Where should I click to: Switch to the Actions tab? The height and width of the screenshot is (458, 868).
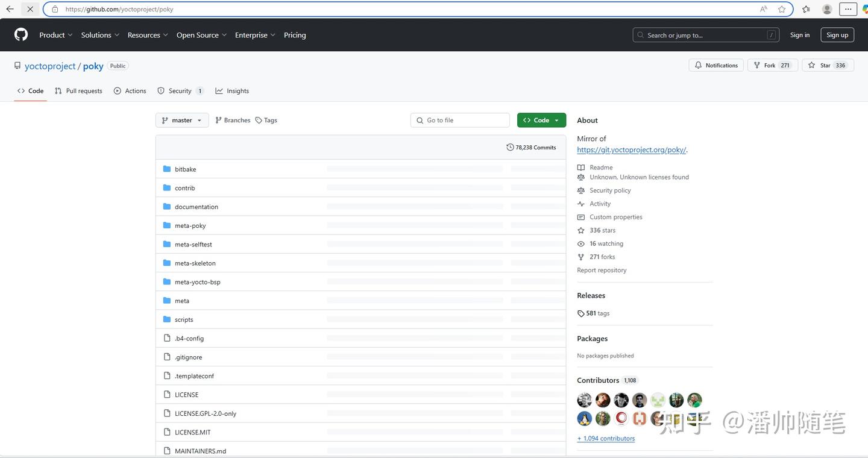(130, 91)
